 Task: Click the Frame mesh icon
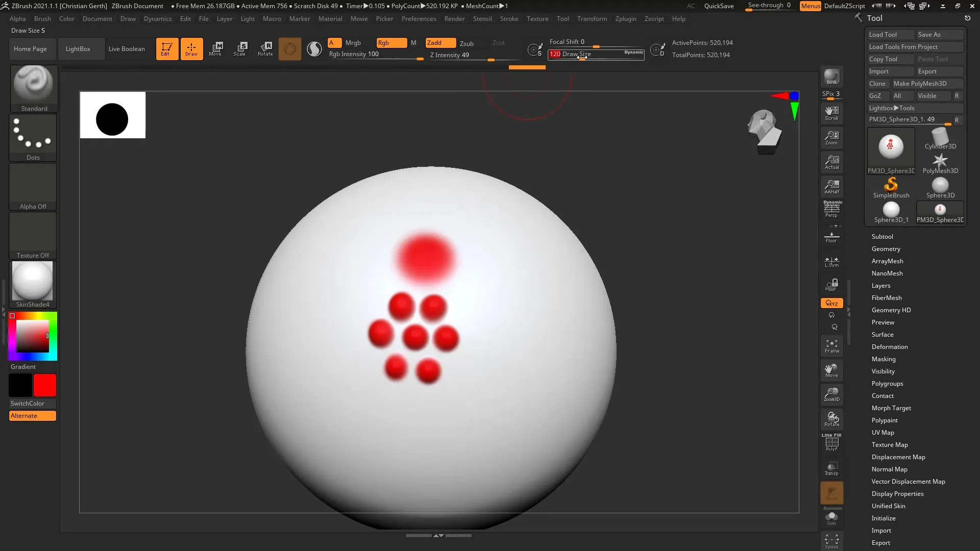[x=831, y=346]
